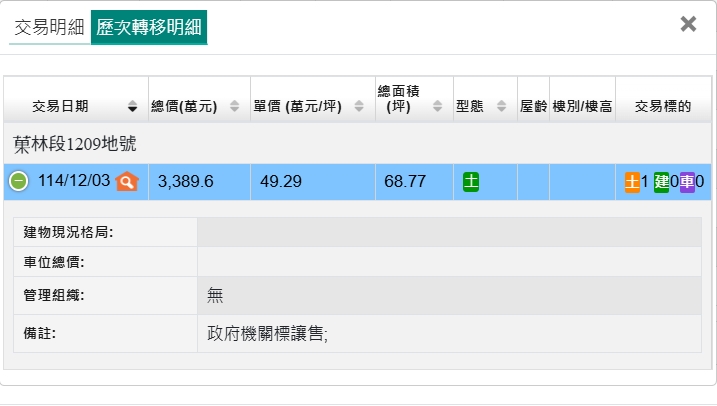Click the orange 土 icon in 交易標的 column
This screenshot has width=717, height=406.
pos(632,182)
